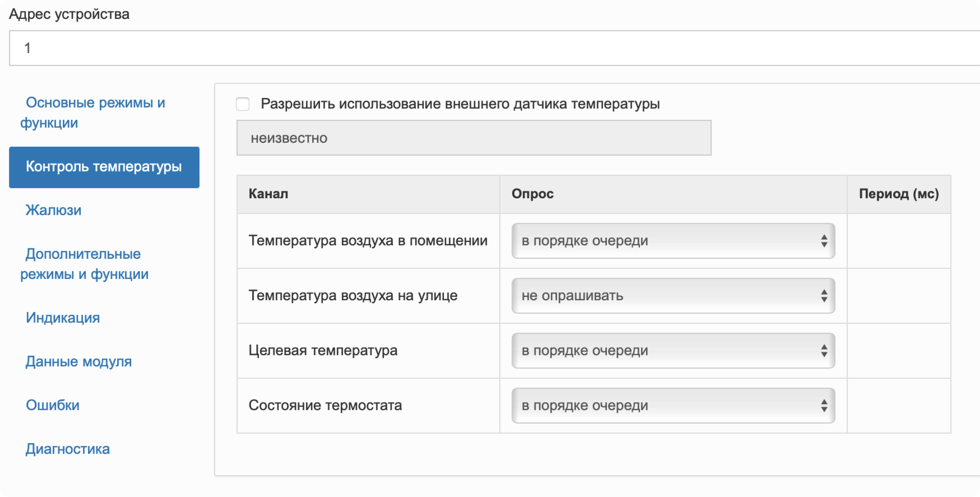Click the device address input field
Viewport: 980px width, 497px height.
(494, 48)
